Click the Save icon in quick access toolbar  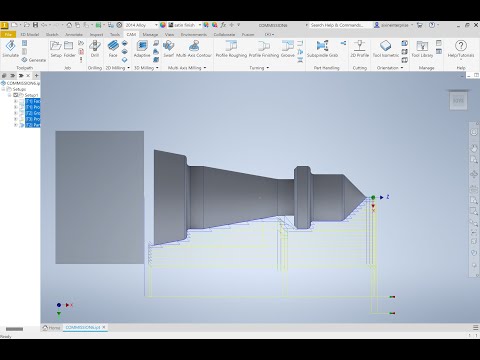35,25
